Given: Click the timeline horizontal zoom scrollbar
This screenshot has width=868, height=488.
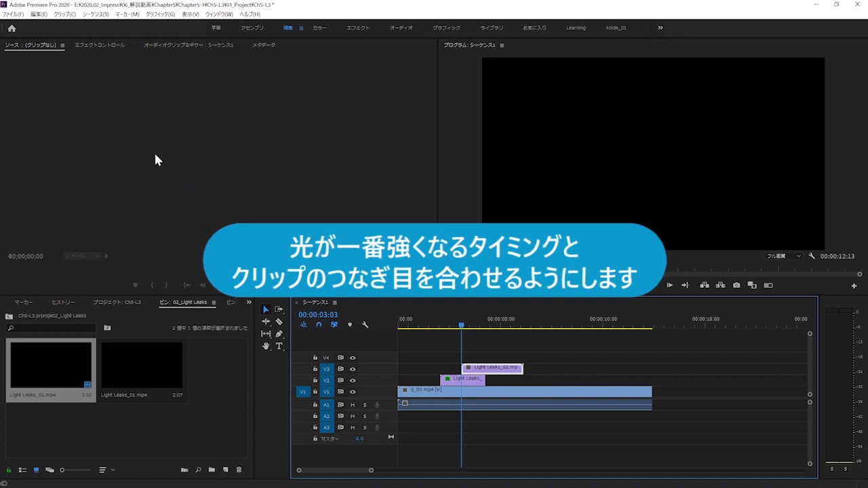Looking at the screenshot, I should [x=335, y=470].
